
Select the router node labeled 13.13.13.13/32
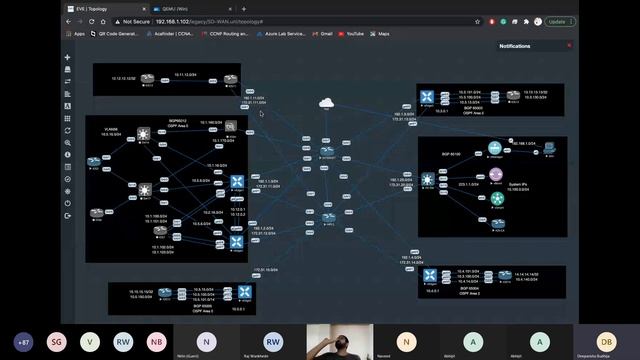pos(513,96)
